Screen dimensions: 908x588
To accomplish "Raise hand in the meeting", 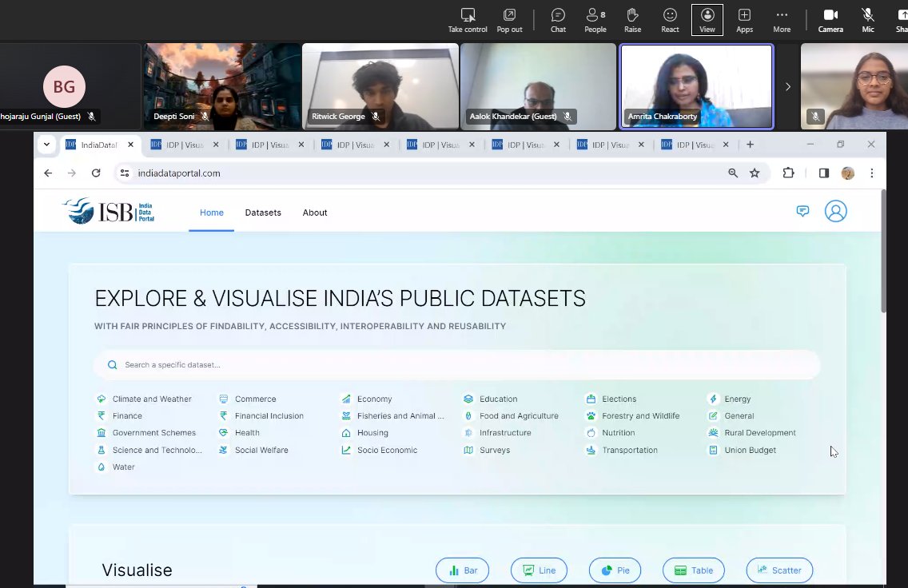I will [x=632, y=20].
